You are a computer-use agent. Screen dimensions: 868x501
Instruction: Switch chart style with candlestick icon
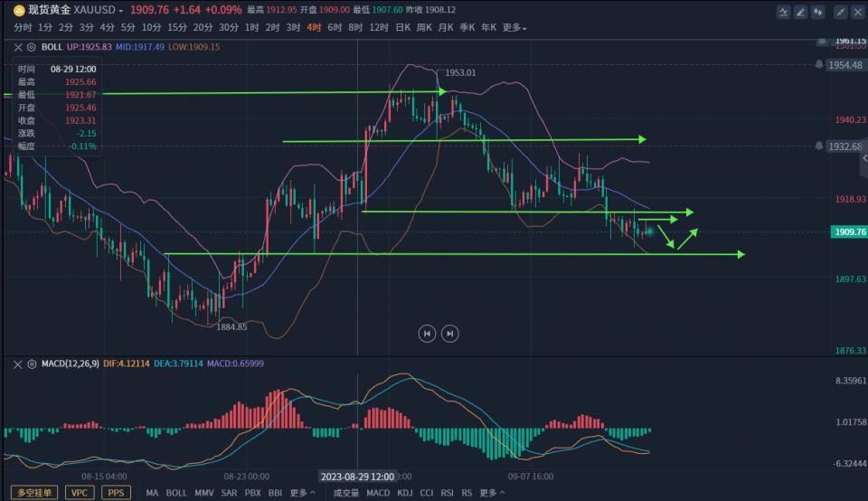817,12
